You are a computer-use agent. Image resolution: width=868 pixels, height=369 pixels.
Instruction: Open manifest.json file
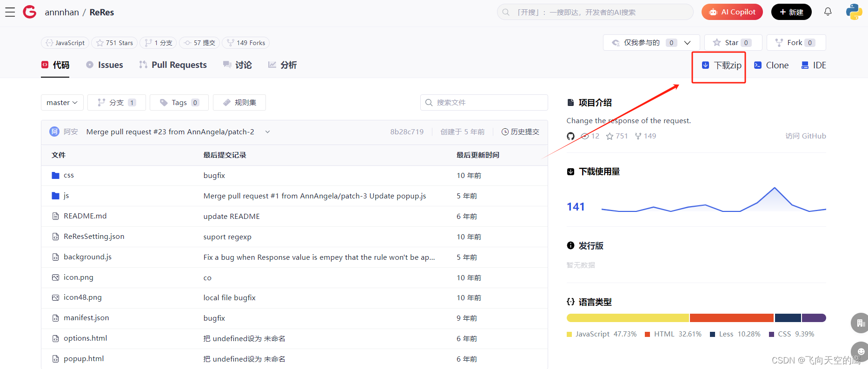[x=86, y=318]
